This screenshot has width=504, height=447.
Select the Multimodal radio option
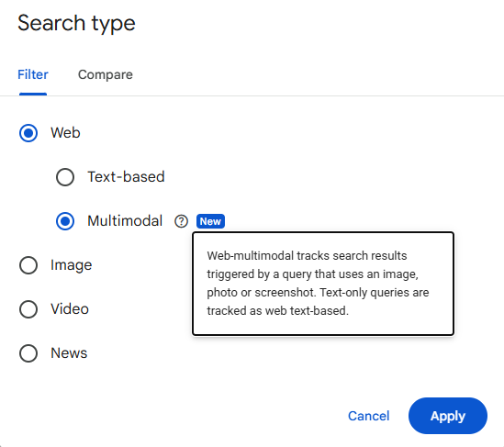click(65, 221)
